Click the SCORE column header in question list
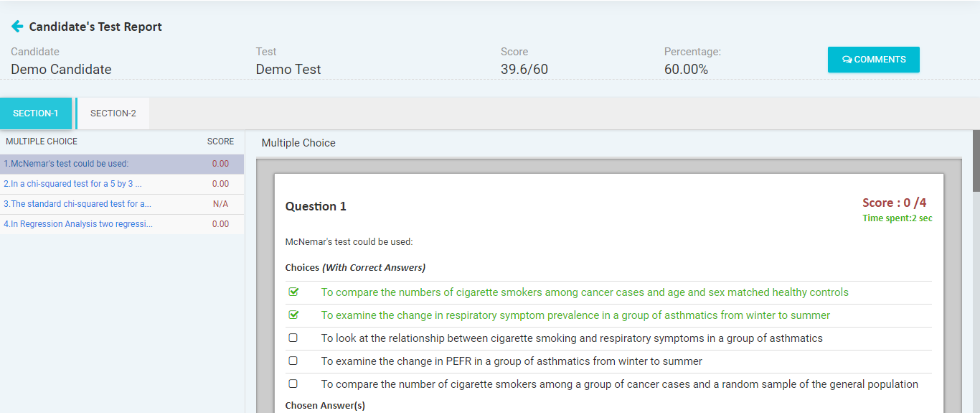This screenshot has width=980, height=413. coord(220,141)
